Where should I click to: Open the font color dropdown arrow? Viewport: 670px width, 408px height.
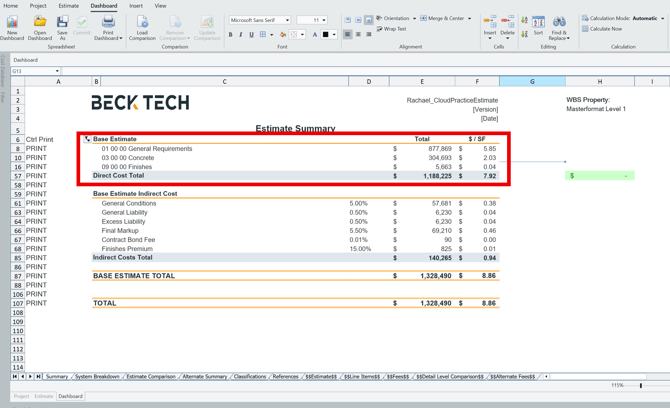click(x=334, y=35)
